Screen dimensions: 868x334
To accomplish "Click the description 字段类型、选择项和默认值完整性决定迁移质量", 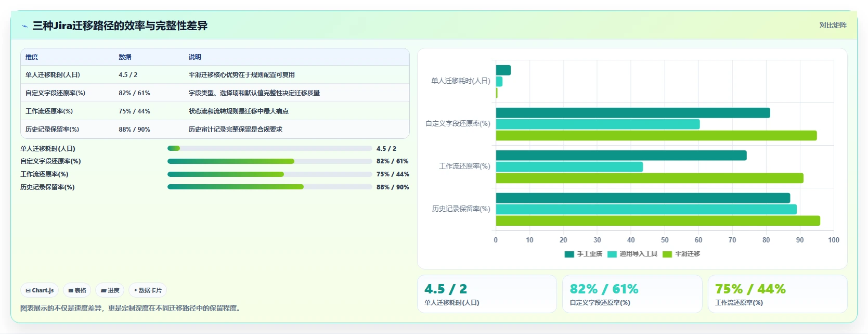I will pos(254,93).
